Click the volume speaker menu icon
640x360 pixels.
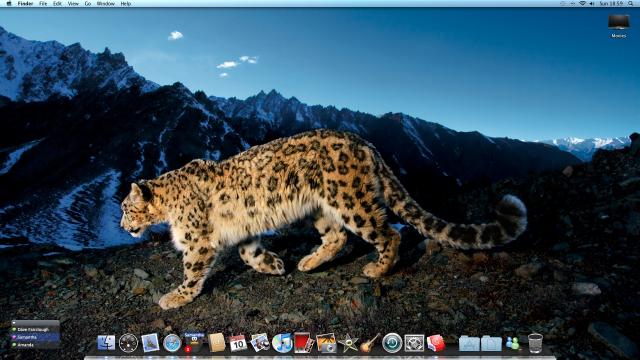tap(592, 3)
